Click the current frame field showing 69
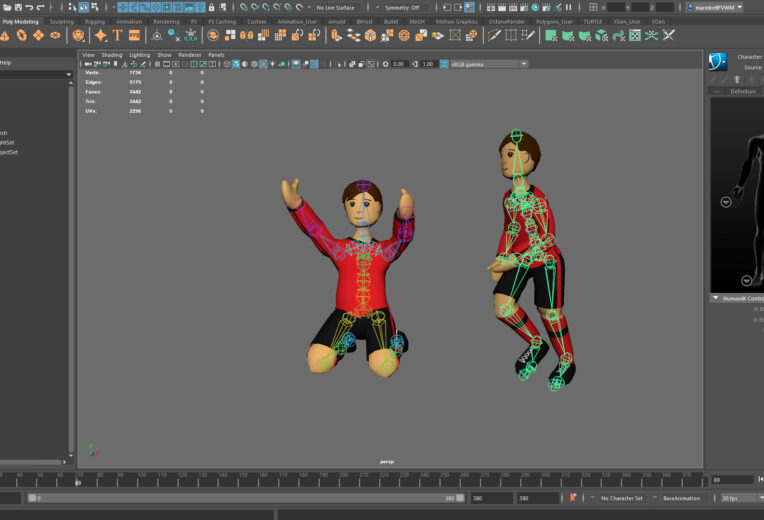The image size is (764, 520). click(732, 480)
